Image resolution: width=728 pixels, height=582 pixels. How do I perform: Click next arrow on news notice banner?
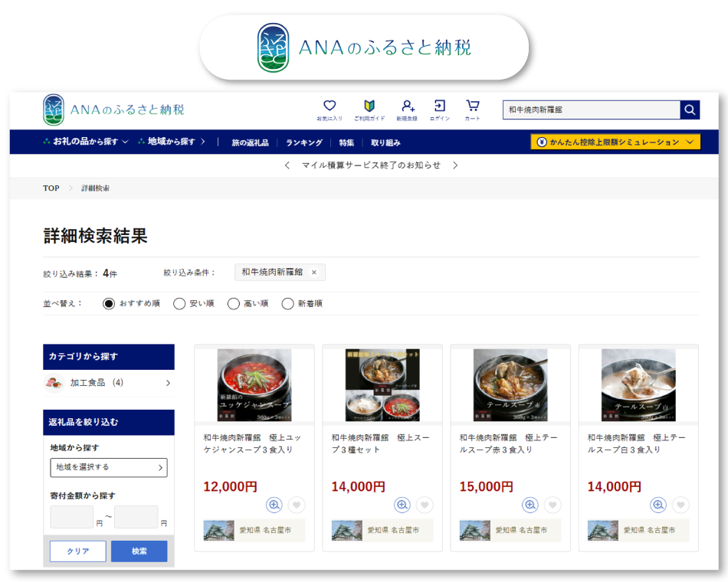[x=455, y=165]
